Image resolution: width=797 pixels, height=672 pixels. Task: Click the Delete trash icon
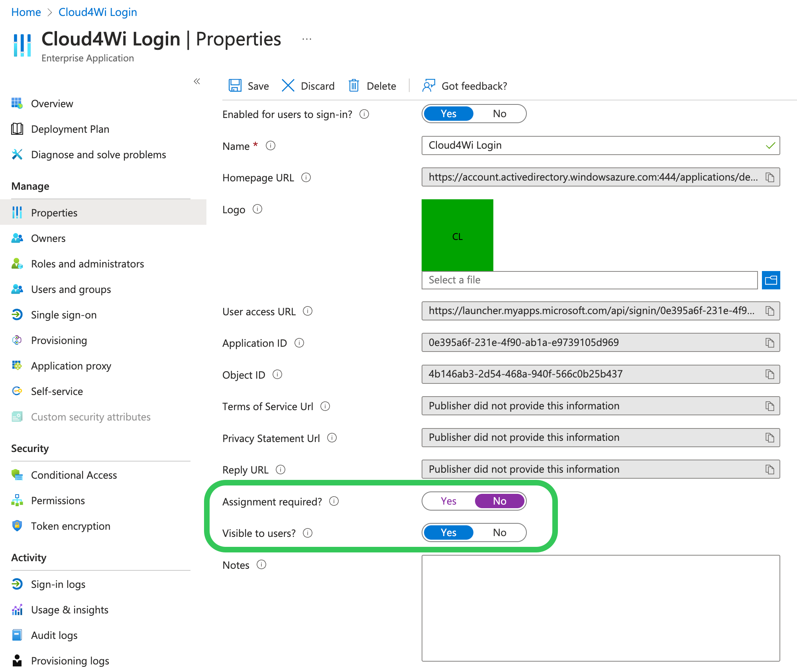[x=354, y=86]
